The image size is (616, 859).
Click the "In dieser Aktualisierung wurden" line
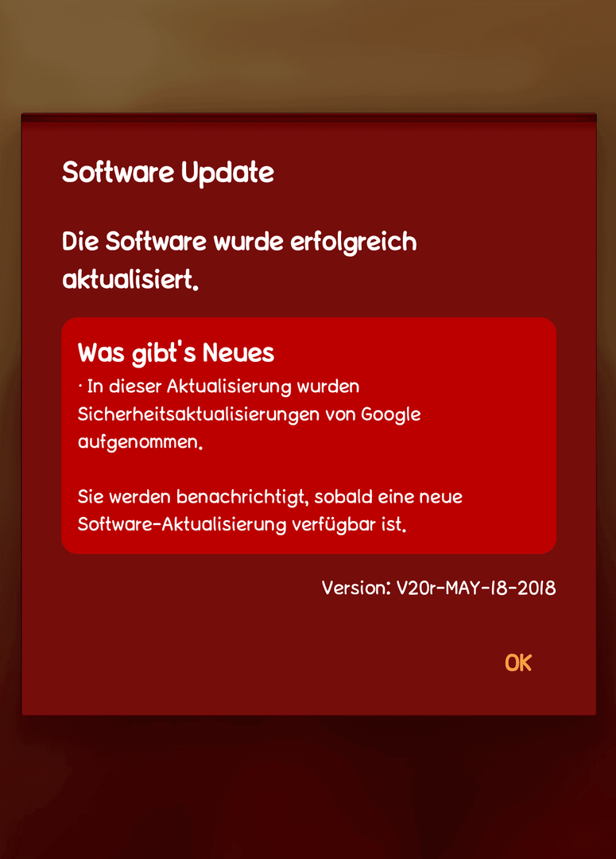pyautogui.click(x=219, y=387)
